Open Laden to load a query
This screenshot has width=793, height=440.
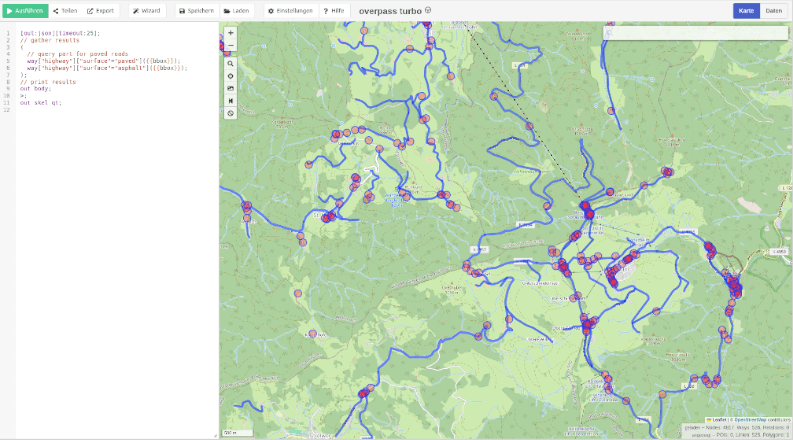[x=237, y=10]
